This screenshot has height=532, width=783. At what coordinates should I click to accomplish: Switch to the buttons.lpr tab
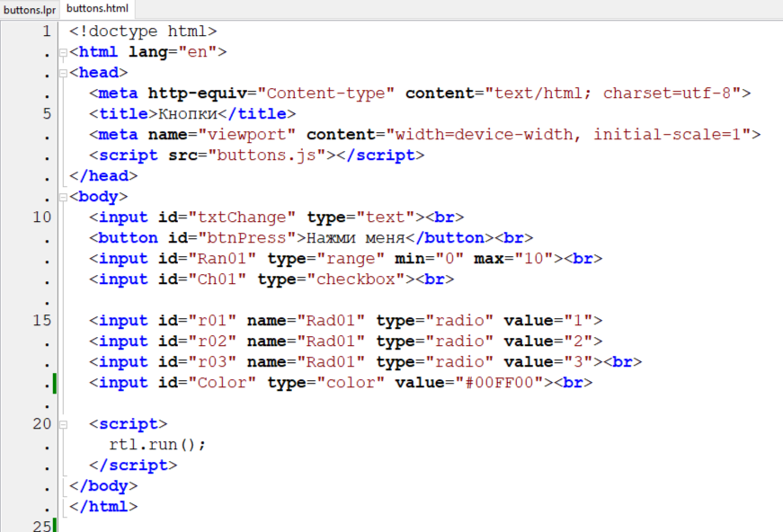(30, 10)
